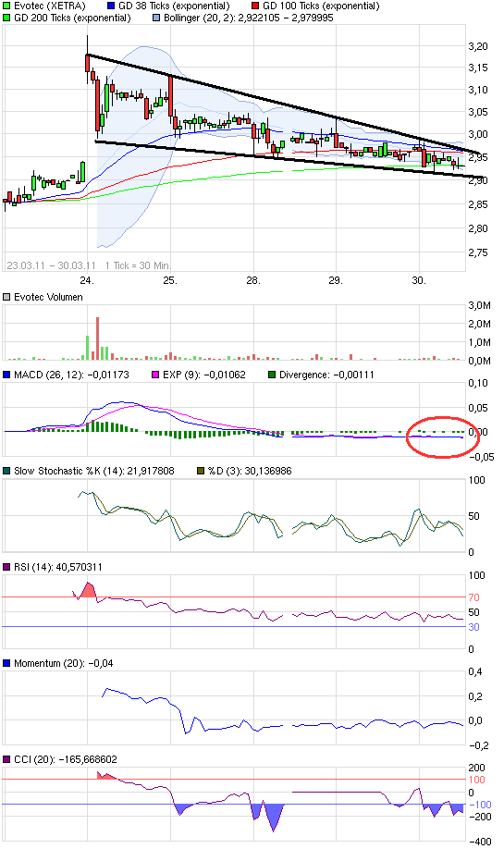Click the green GD 200 Ticks legend swatch

click(6, 18)
